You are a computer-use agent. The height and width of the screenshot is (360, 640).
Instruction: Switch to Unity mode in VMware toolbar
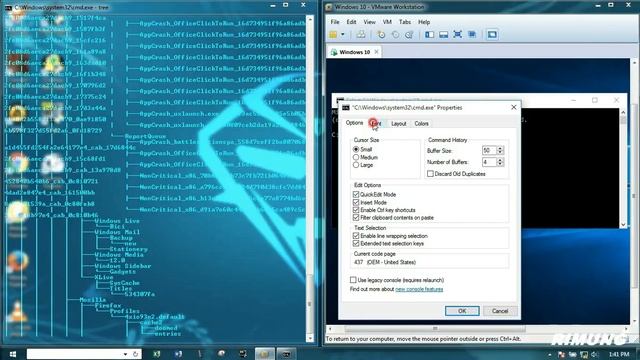click(472, 35)
